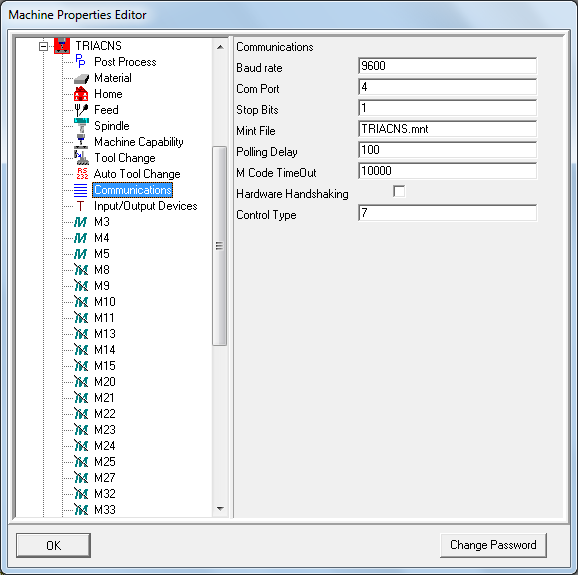Click the Post Process PP icon

point(81,62)
